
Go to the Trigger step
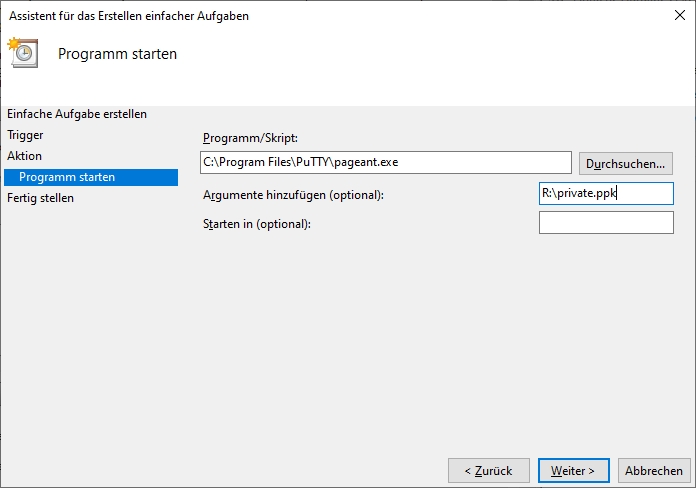click(x=25, y=135)
